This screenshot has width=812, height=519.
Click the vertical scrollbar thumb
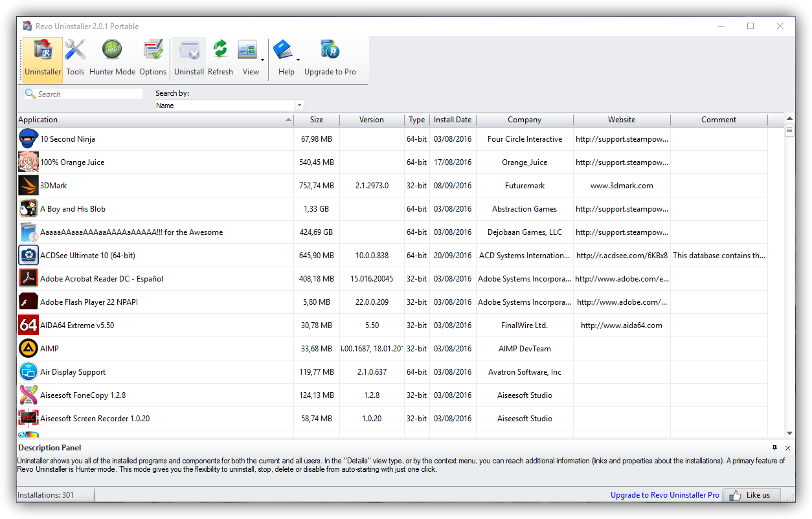coord(789,129)
